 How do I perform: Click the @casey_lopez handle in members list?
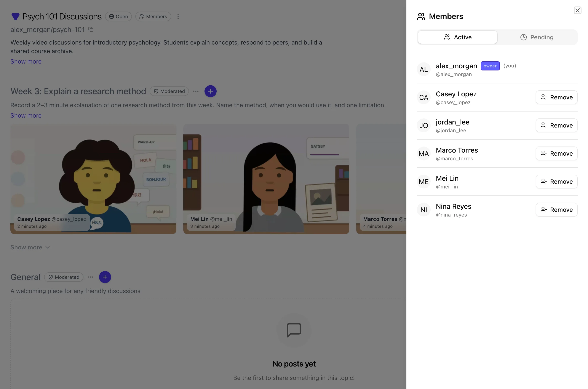coord(453,102)
